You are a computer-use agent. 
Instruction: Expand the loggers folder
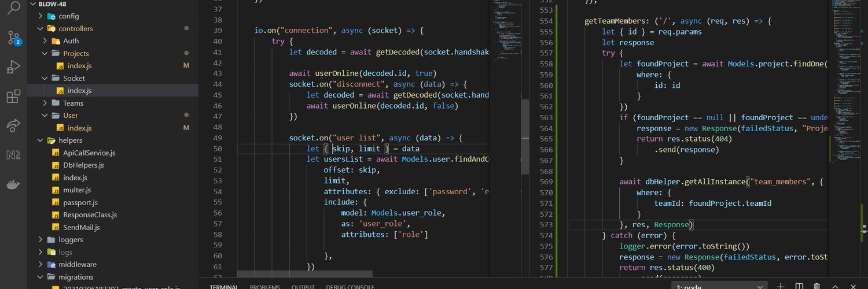41,239
